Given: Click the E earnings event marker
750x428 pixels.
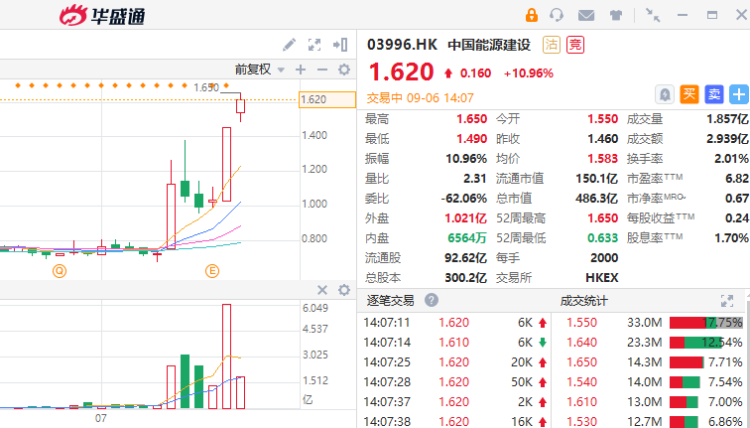Looking at the screenshot, I should pos(212,271).
